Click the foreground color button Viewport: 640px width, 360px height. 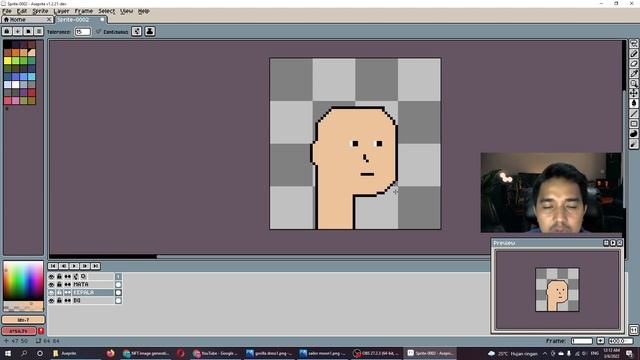[23, 320]
